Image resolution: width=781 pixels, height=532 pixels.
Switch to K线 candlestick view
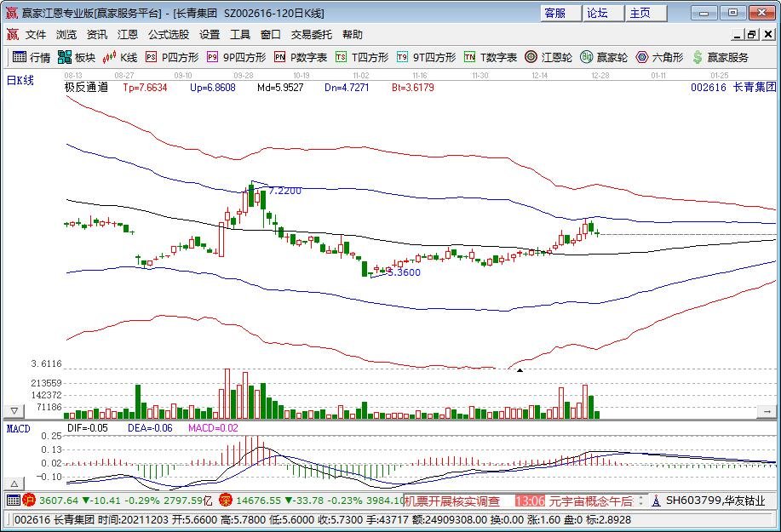point(119,57)
